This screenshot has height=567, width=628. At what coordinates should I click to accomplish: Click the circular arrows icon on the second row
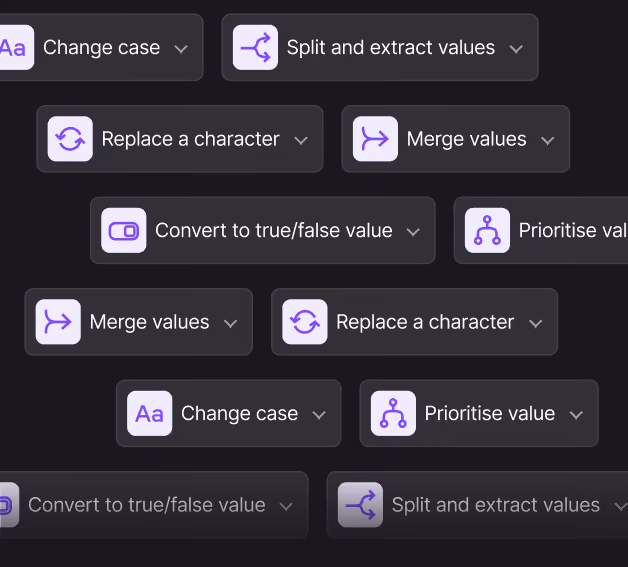70,139
